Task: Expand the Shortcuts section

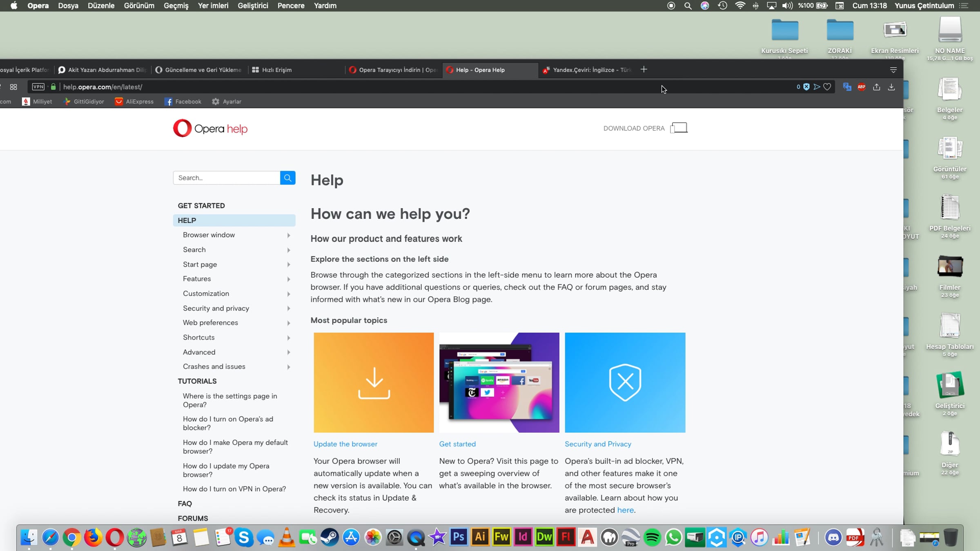Action: click(288, 338)
